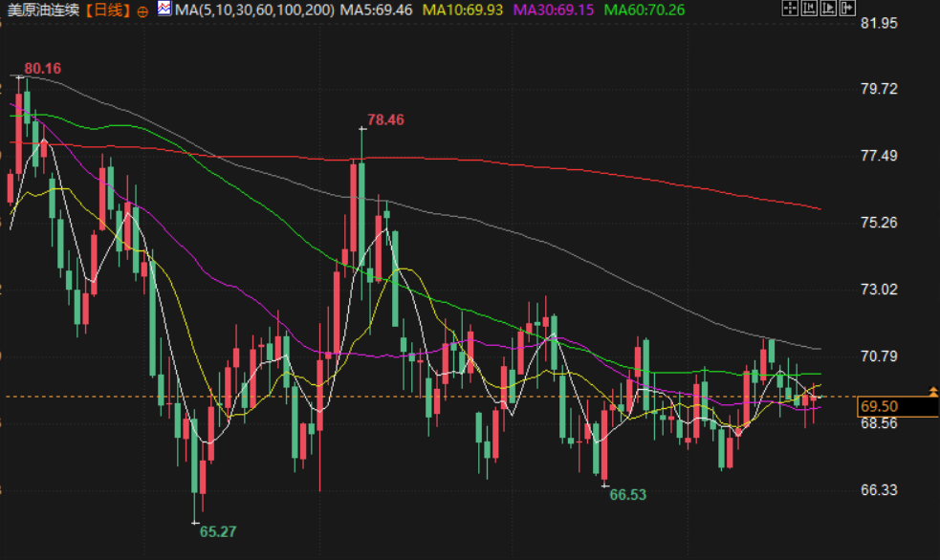The height and width of the screenshot is (560, 940).
Task: Click the crosshair cursor icon in top toolbar
Action: point(790,10)
